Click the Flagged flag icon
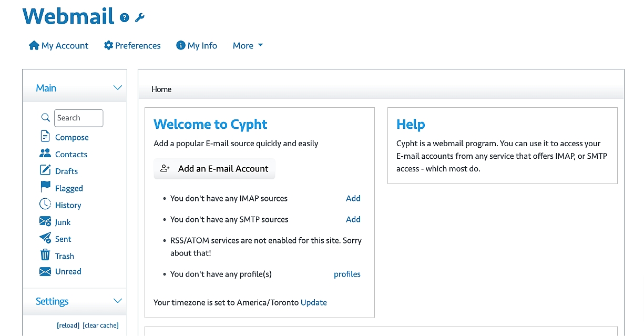 click(x=45, y=188)
